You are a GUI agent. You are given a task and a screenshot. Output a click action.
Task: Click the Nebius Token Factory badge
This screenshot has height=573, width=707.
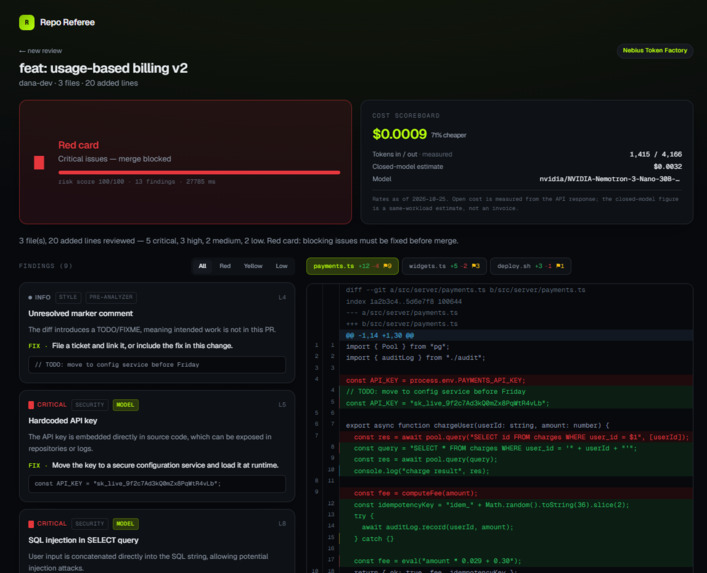tap(655, 50)
